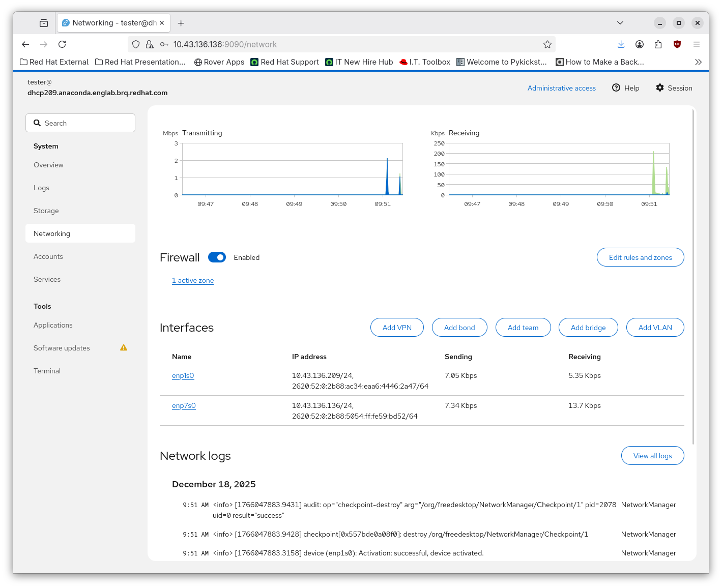Click the Add team button
The image size is (722, 588).
tap(523, 328)
